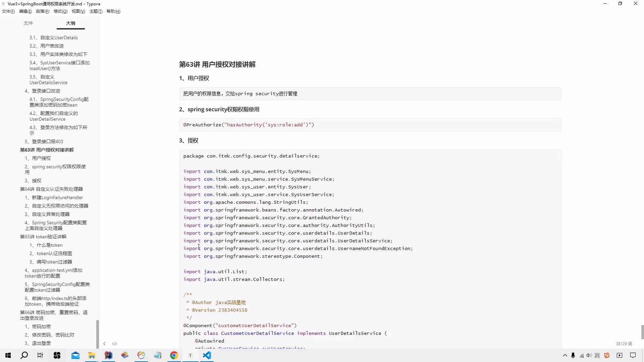The image size is (644, 362).
Task: Click the volume icon in the system tray
Action: pyautogui.click(x=589, y=356)
